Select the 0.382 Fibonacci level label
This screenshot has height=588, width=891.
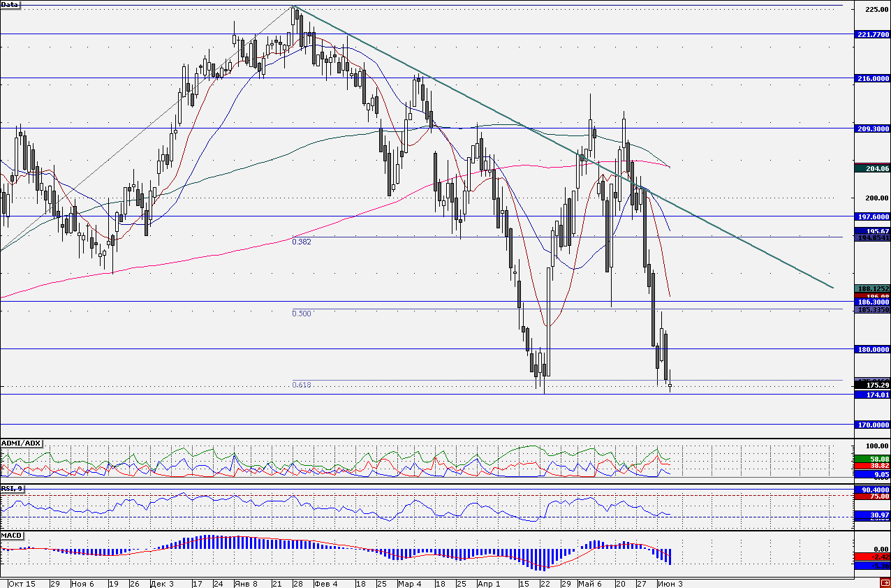[x=302, y=242]
